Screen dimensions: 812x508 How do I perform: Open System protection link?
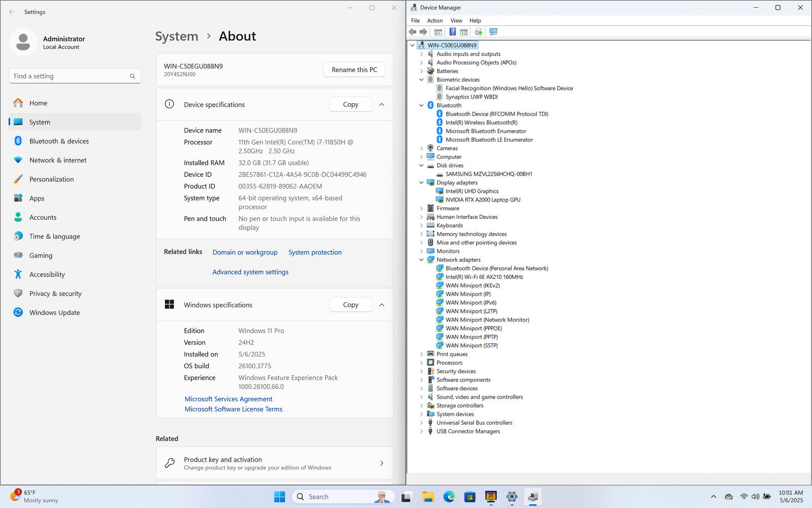tap(315, 252)
